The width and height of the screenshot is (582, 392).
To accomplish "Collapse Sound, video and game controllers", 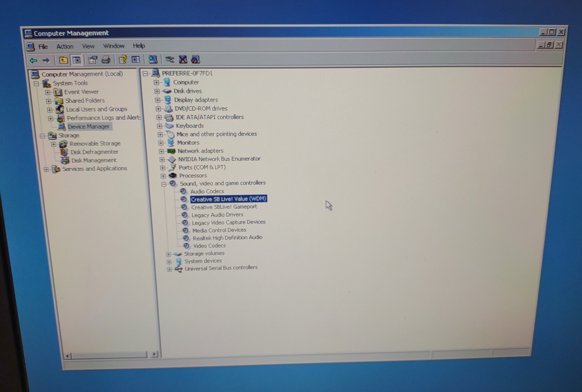I will (x=164, y=184).
